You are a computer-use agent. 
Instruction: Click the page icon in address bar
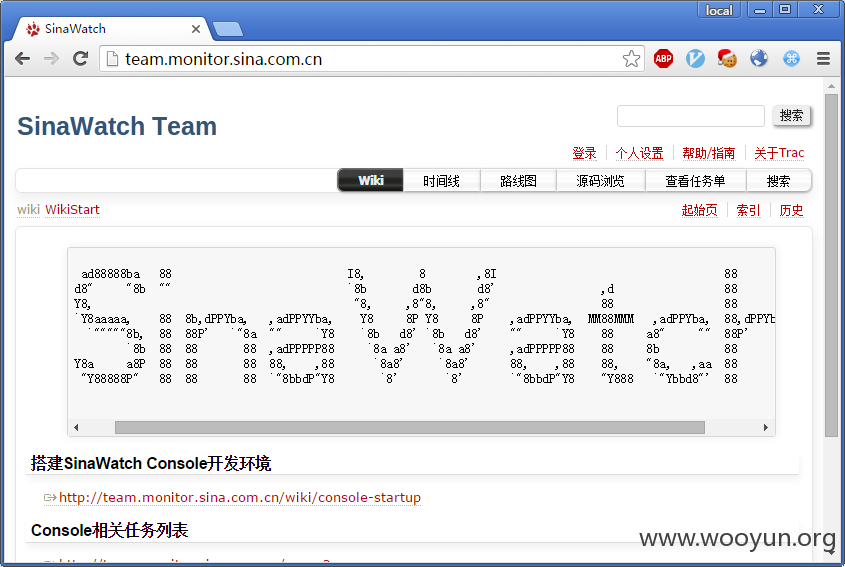click(112, 59)
